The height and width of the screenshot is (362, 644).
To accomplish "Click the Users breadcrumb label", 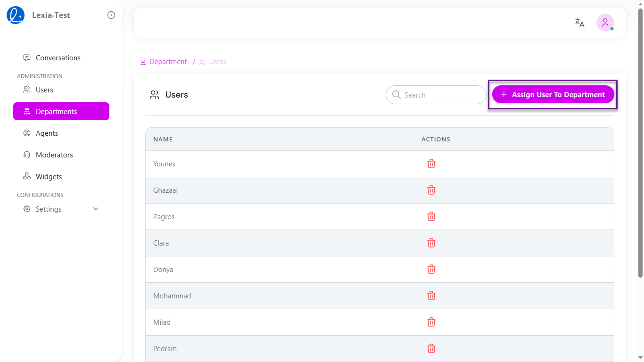I will pyautogui.click(x=217, y=62).
